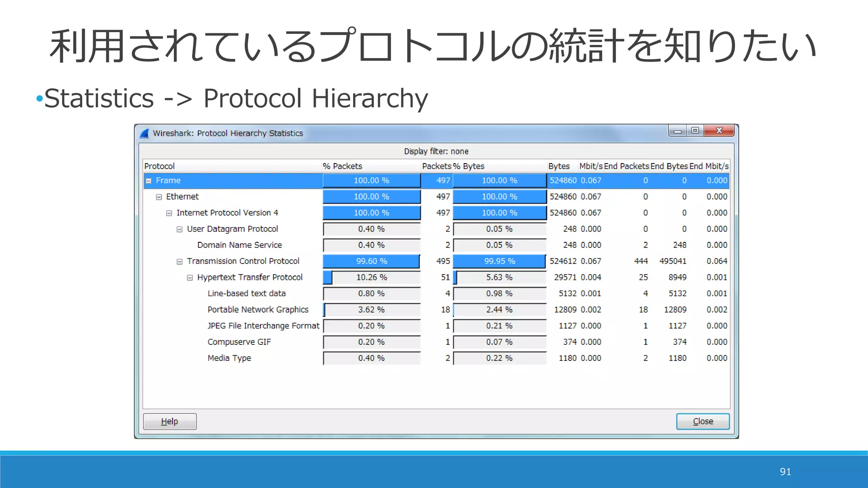
Task: Click the 10.26 % packets bar for HTTP
Action: (372, 277)
